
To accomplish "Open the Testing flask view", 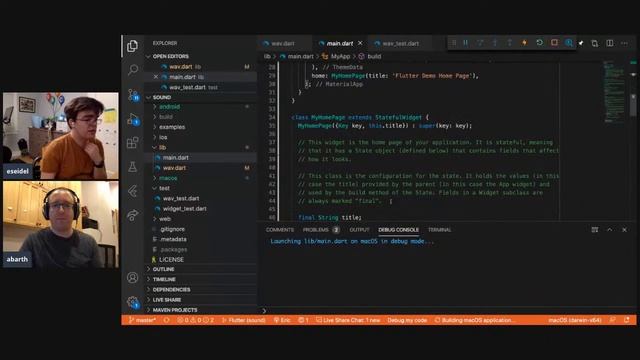I will click(133, 167).
